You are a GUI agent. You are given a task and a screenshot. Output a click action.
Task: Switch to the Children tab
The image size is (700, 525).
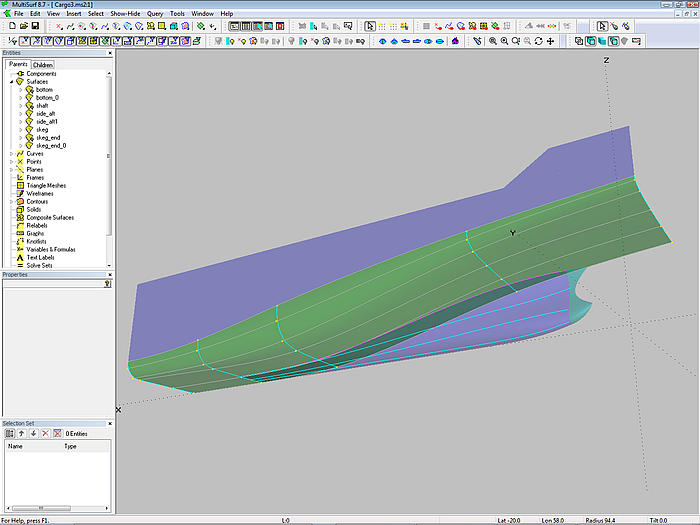coord(44,64)
